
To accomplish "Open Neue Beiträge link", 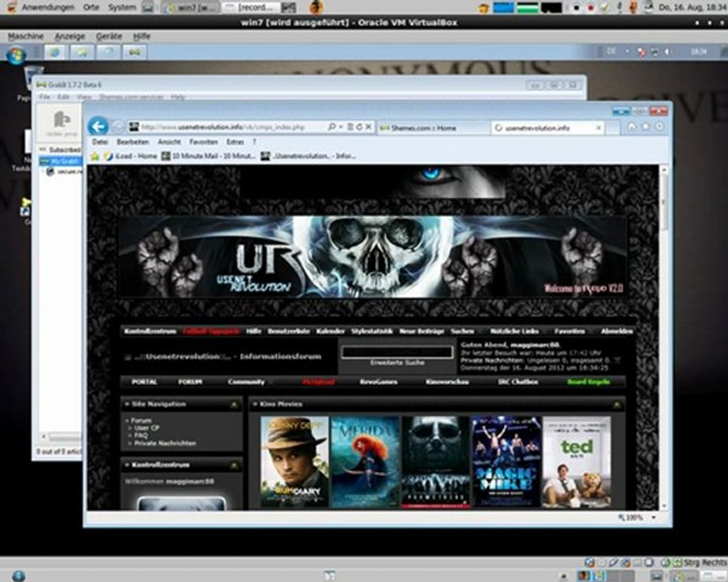I will point(421,331).
